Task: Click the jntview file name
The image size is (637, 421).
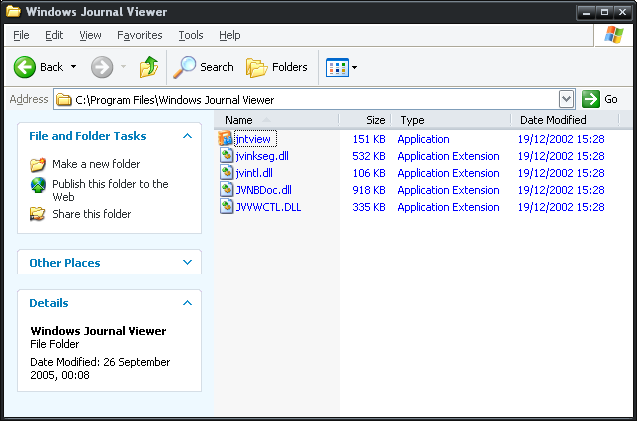Action: pyautogui.click(x=253, y=139)
